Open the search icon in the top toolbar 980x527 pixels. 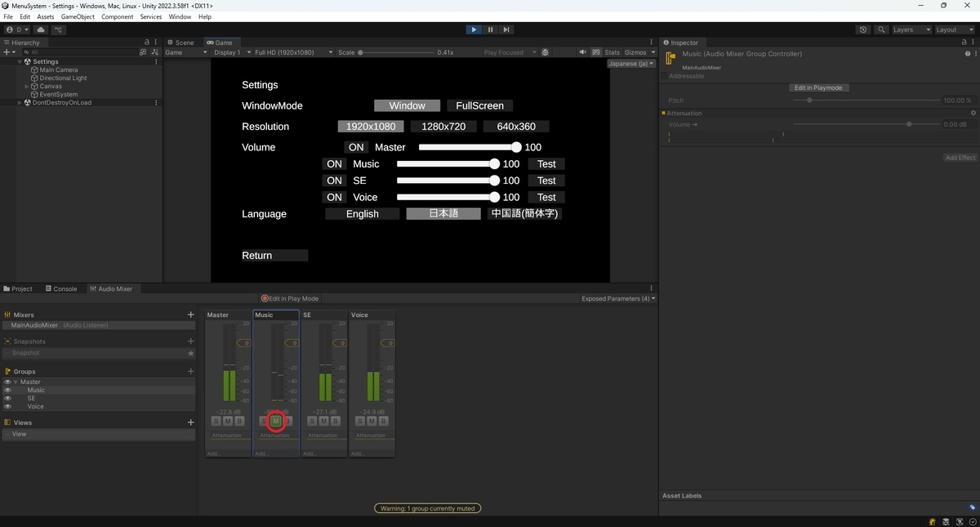click(881, 29)
